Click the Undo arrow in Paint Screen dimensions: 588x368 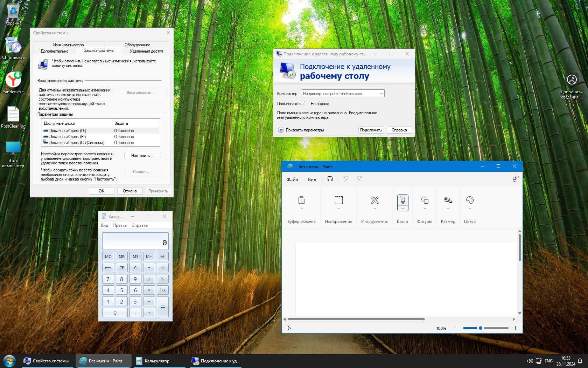(346, 179)
